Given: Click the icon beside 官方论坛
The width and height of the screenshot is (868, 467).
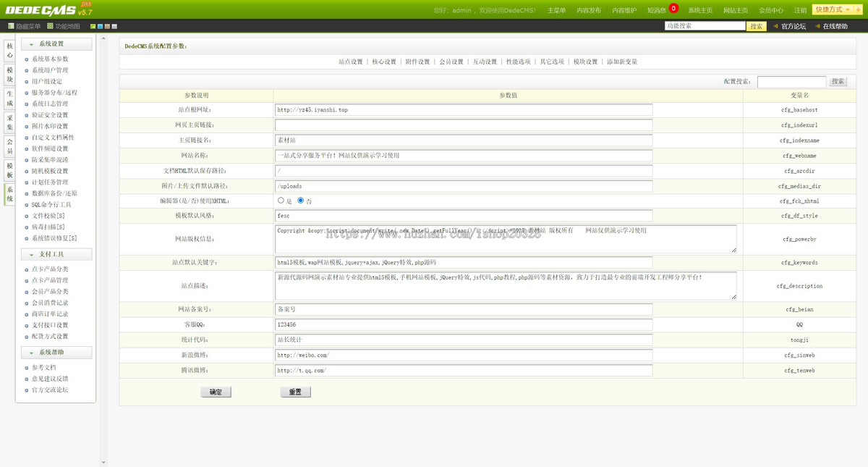Looking at the screenshot, I should pos(776,26).
